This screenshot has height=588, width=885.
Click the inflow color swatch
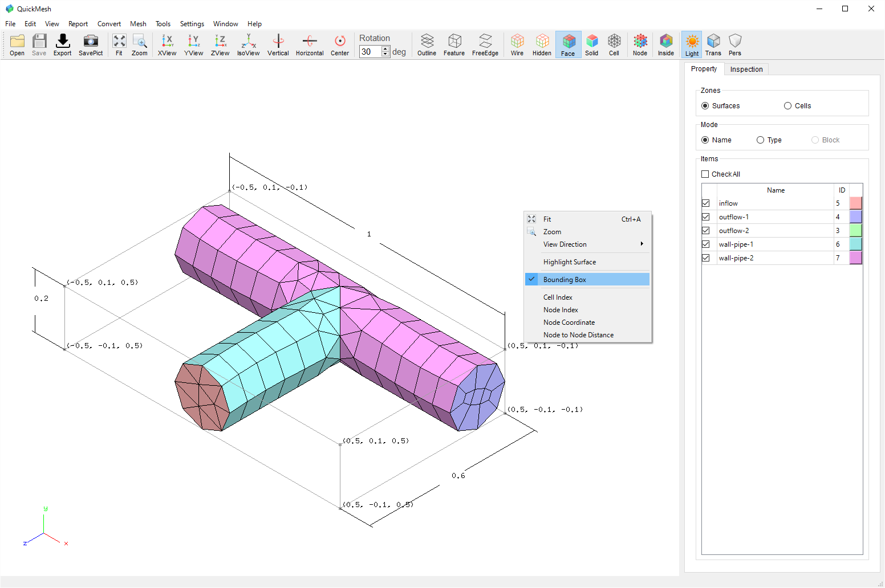pyautogui.click(x=856, y=203)
